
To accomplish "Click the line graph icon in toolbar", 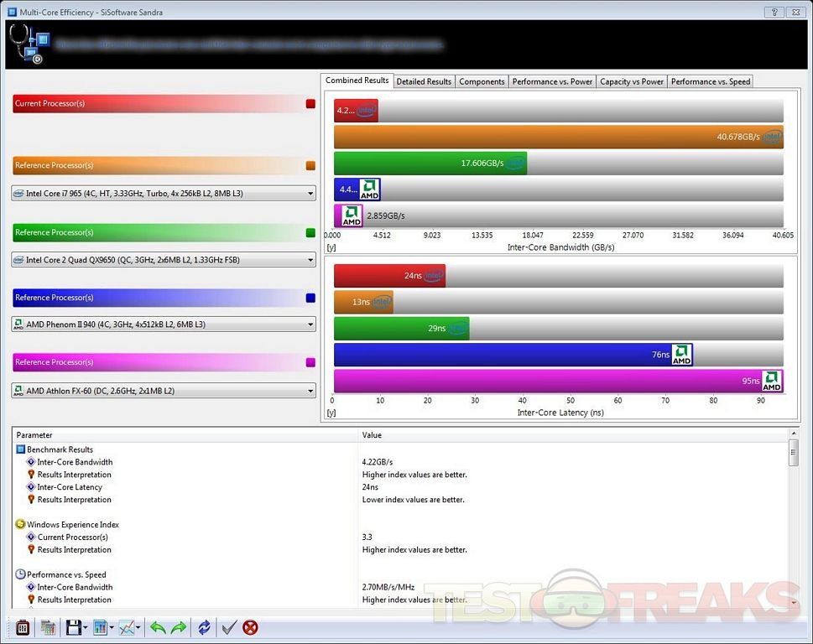I will 127,627.
